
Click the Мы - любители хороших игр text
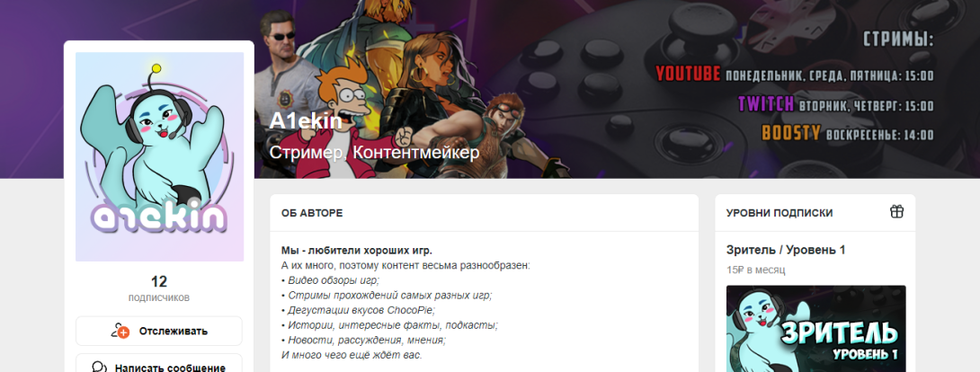click(357, 251)
